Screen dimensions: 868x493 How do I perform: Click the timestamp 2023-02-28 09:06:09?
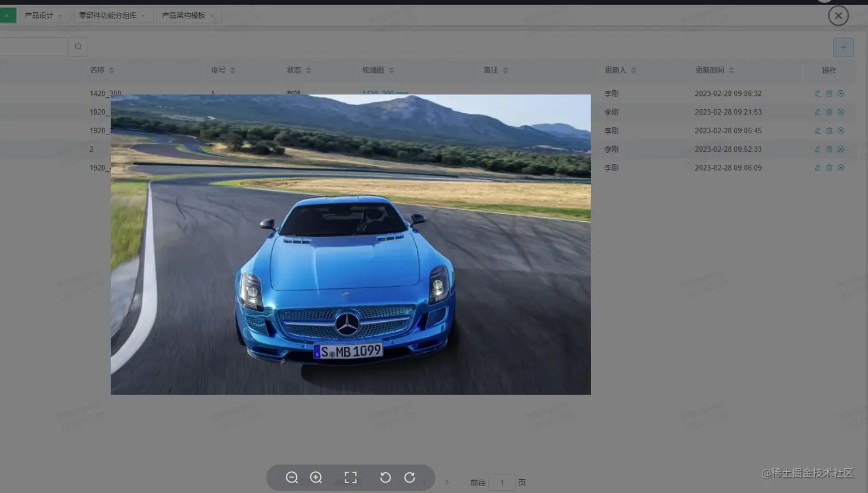(x=728, y=168)
